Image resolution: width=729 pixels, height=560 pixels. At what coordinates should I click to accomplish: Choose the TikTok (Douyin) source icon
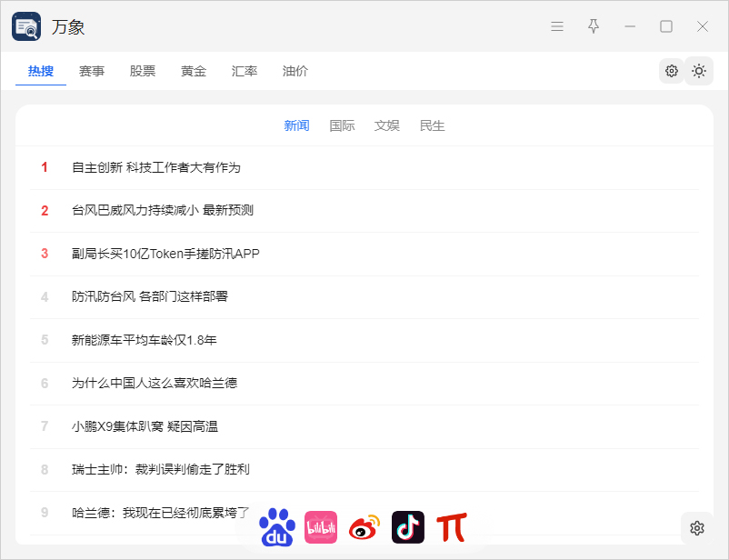tap(408, 527)
